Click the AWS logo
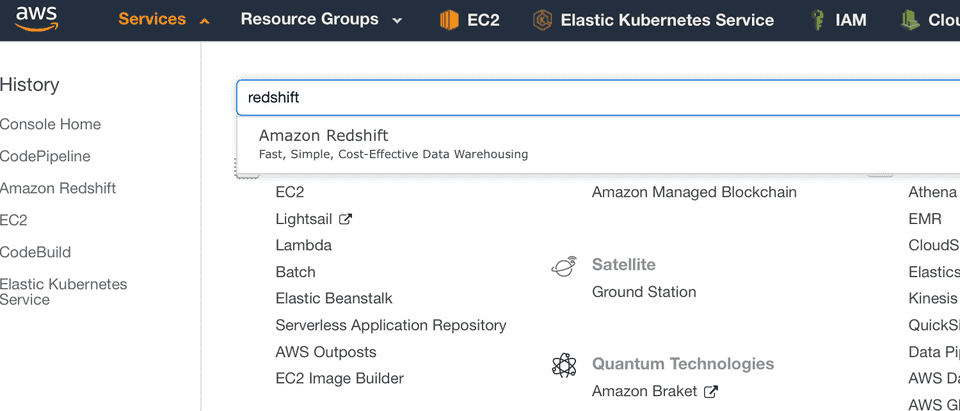 [x=37, y=20]
